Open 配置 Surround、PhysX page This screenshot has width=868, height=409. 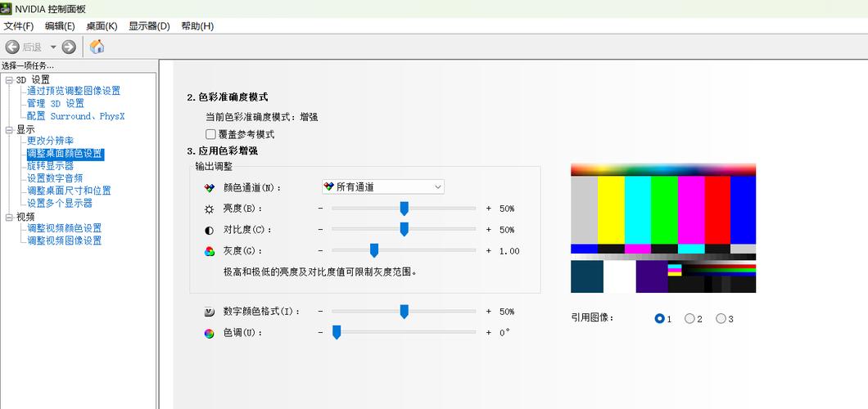[76, 116]
